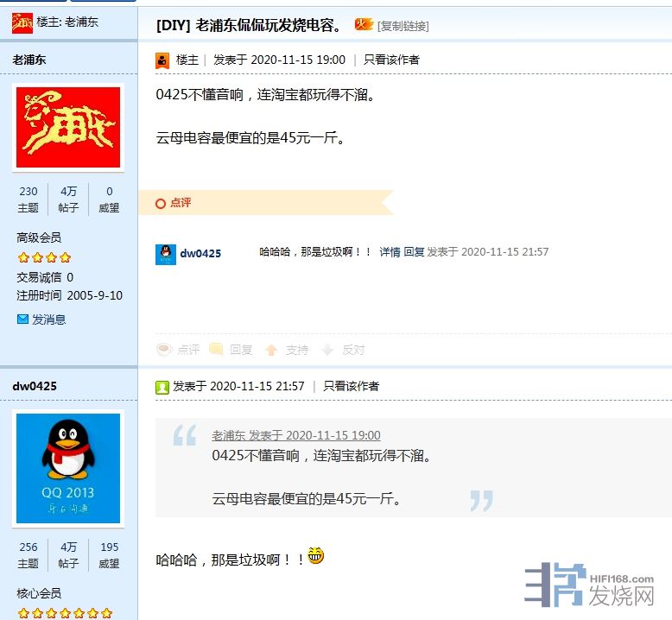
Task: Click the green poster icon on dw0425's reply
Action: coord(162,388)
